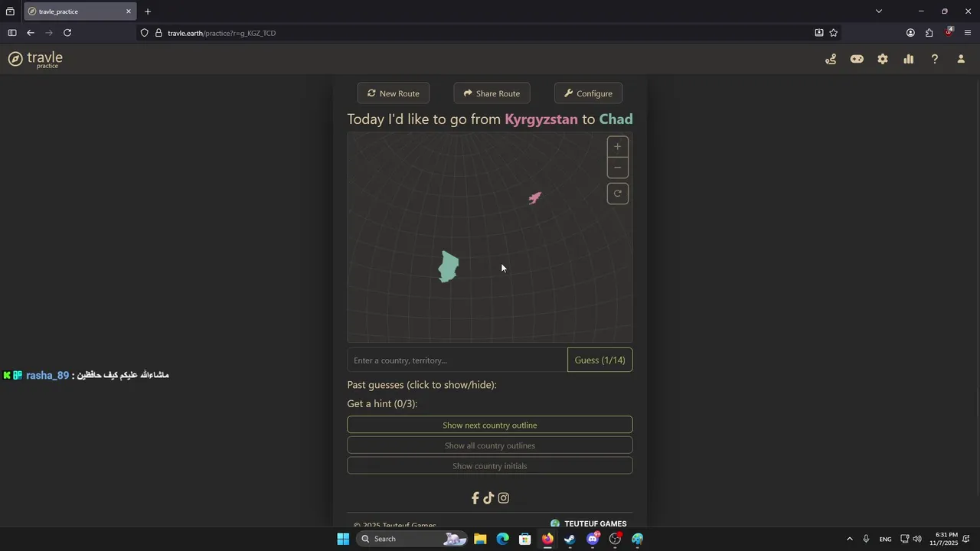This screenshot has width=980, height=551.
Task: Open Firefox account icon in toolbar
Action: pyautogui.click(x=910, y=33)
